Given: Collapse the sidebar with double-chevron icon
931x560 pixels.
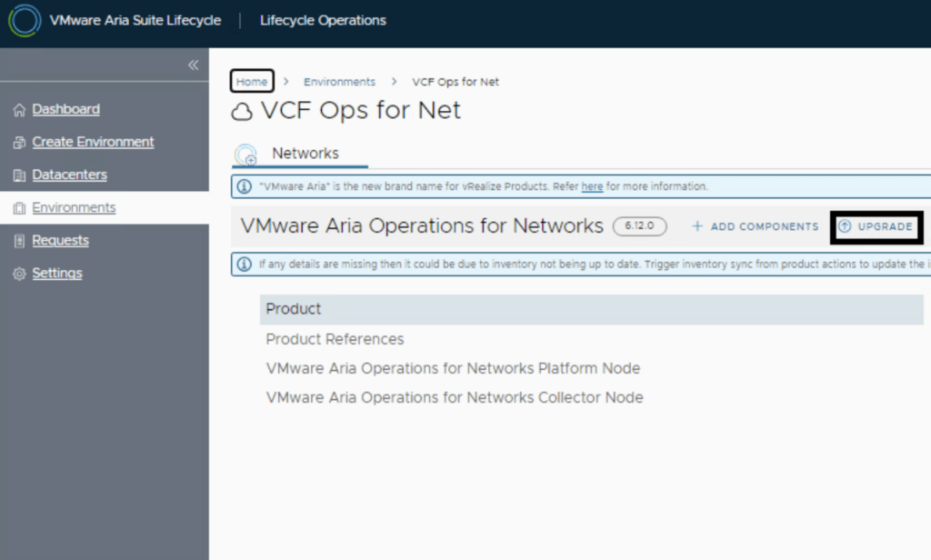Looking at the screenshot, I should pyautogui.click(x=193, y=65).
